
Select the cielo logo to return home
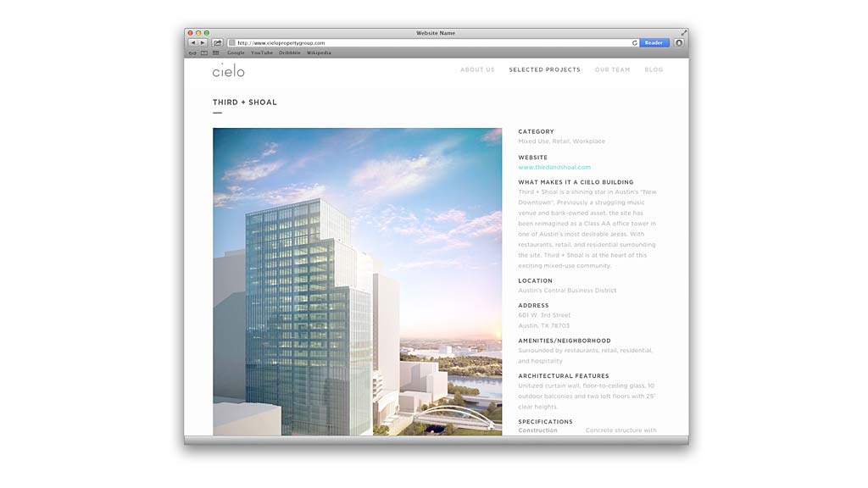[x=227, y=71]
